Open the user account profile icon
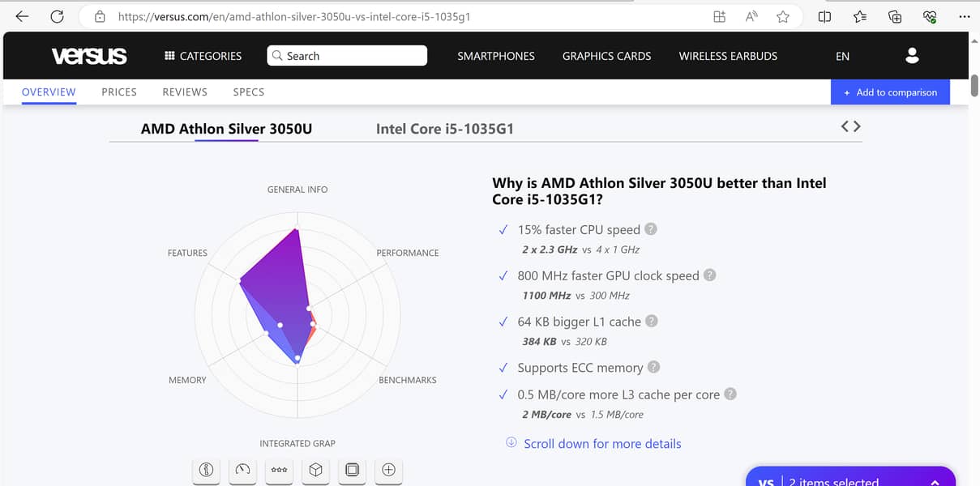The image size is (980, 486). pyautogui.click(x=912, y=56)
